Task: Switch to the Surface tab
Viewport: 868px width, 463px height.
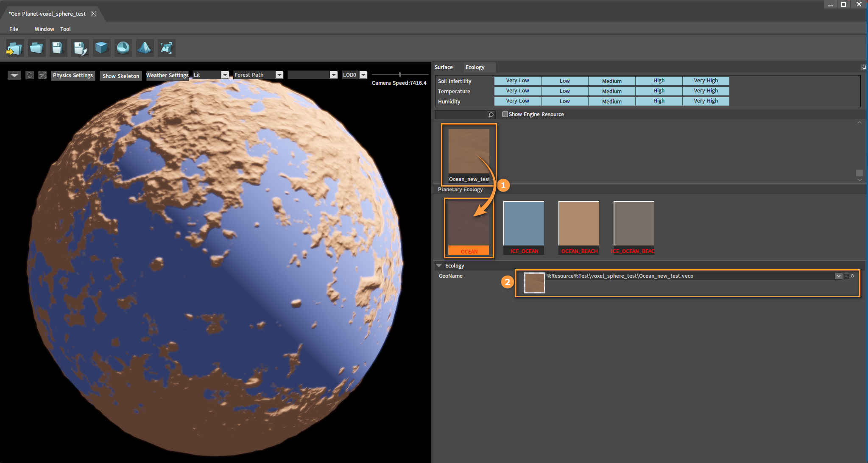Action: 444,67
